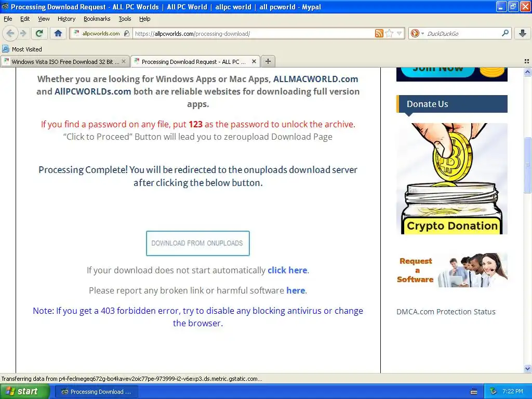The width and height of the screenshot is (532, 399).
Task: Open the Tools menu
Action: tap(125, 19)
